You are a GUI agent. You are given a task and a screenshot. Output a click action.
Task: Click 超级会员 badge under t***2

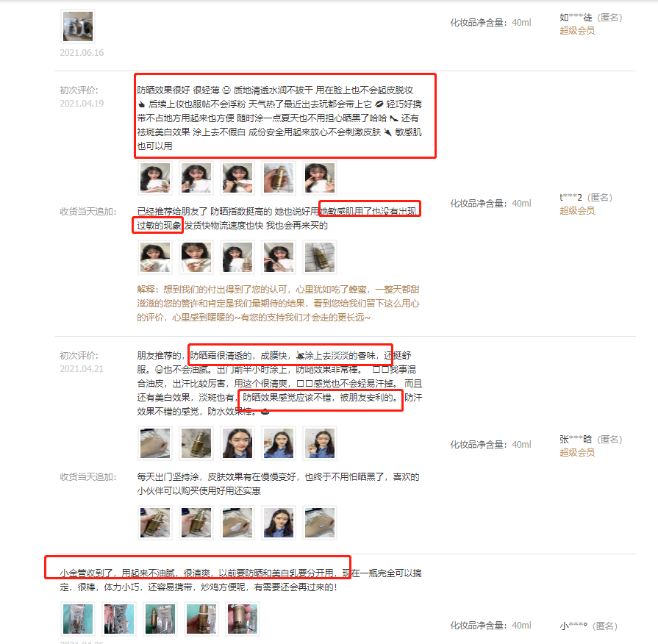coord(577,210)
